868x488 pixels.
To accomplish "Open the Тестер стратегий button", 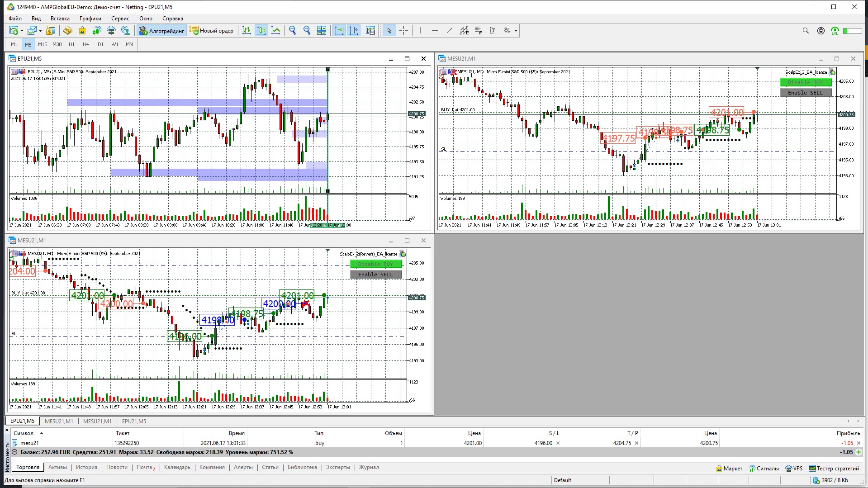I will pyautogui.click(x=834, y=469).
